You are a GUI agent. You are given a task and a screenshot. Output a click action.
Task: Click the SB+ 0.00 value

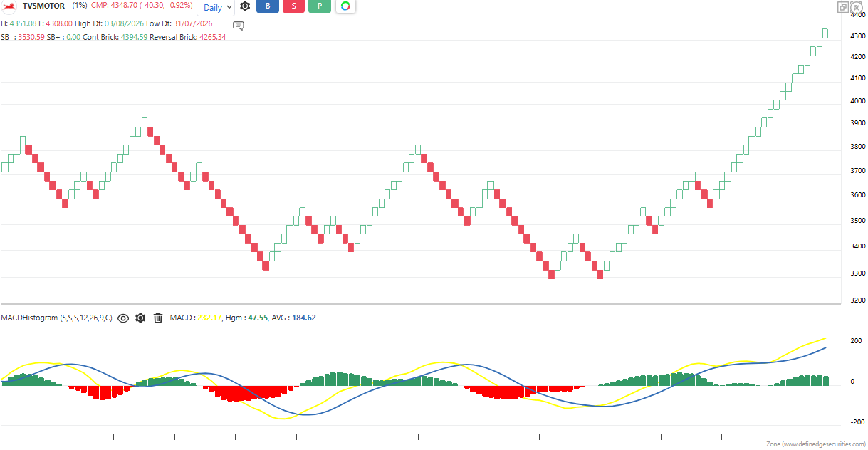pyautogui.click(x=73, y=37)
